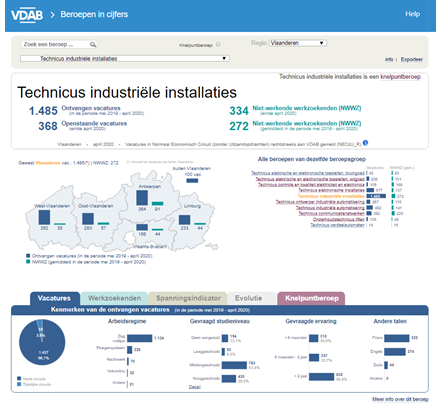440x404 pixels.
Task: Open Onderhoudstechnicus liften link
Action: (x=339, y=219)
